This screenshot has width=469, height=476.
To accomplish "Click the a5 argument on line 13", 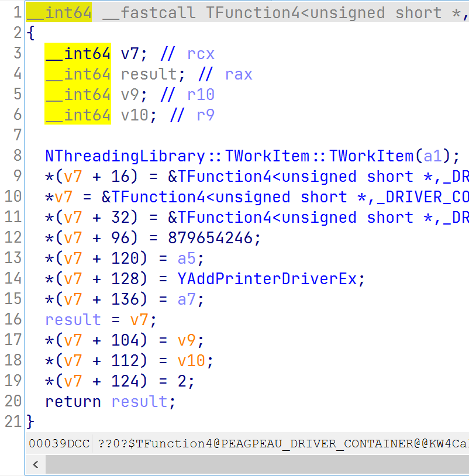I will click(187, 258).
